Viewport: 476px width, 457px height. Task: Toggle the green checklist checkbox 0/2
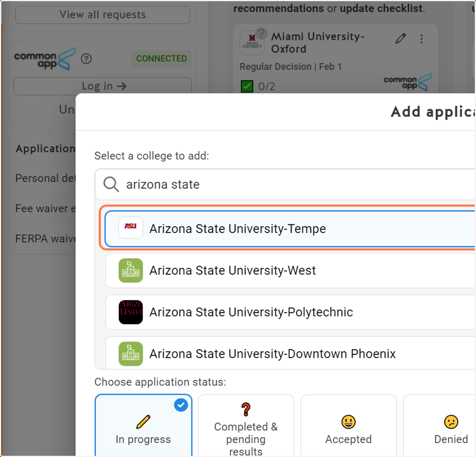pyautogui.click(x=247, y=86)
